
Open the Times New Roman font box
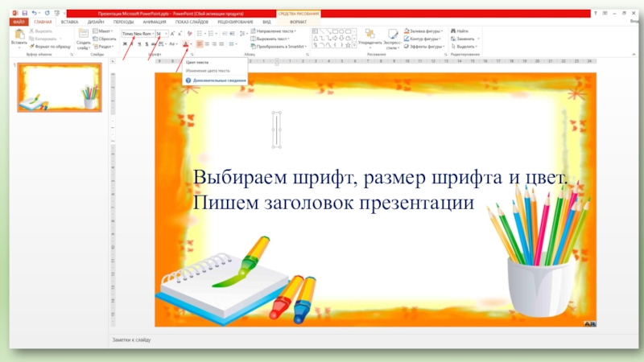138,34
